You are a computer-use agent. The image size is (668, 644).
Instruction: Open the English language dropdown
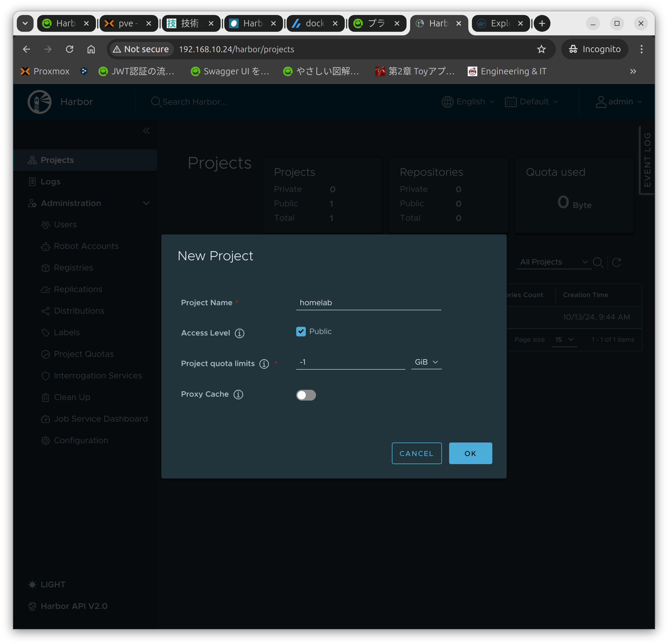coord(468,102)
